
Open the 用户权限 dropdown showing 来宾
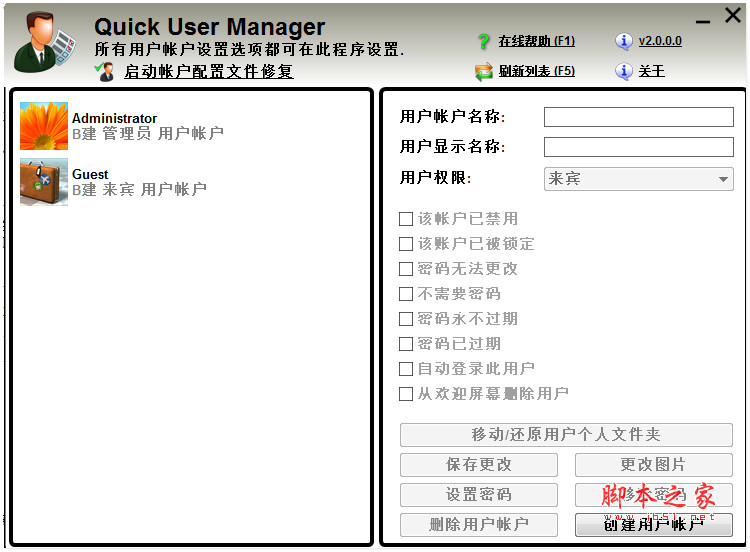639,179
